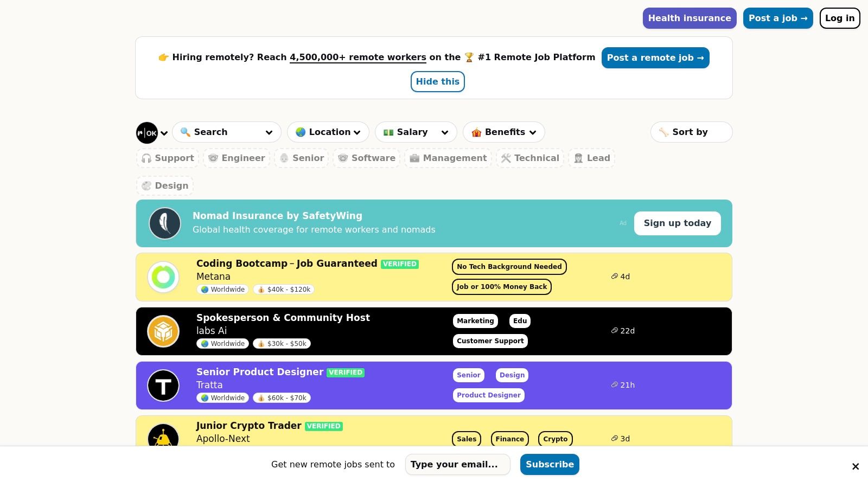Filter jobs by Software tag
The height and width of the screenshot is (488, 868).
point(367,158)
